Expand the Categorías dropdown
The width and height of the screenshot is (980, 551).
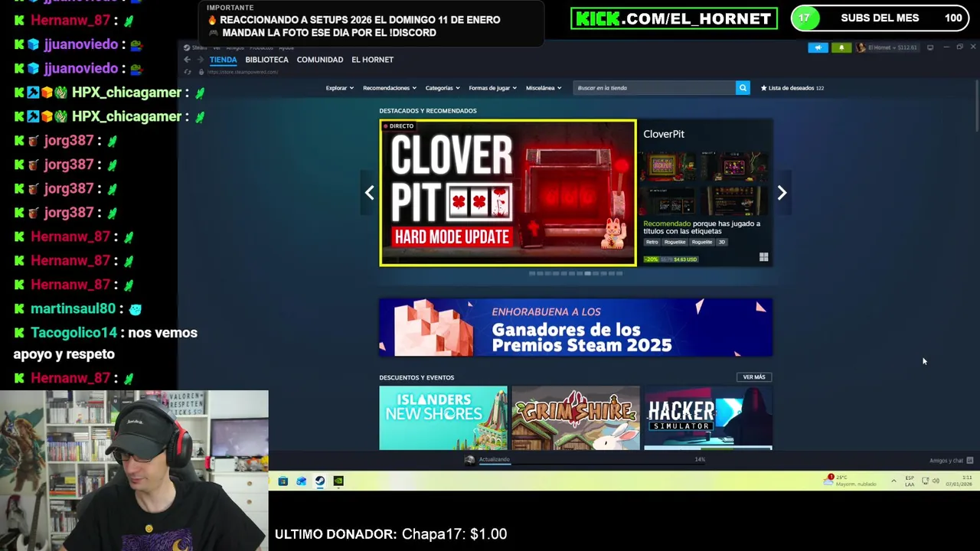pos(443,88)
